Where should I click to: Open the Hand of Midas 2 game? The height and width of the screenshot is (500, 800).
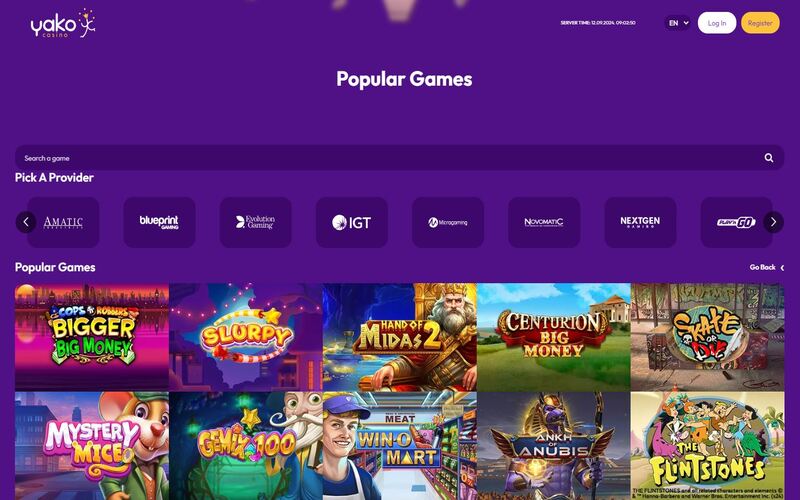[x=399, y=337]
